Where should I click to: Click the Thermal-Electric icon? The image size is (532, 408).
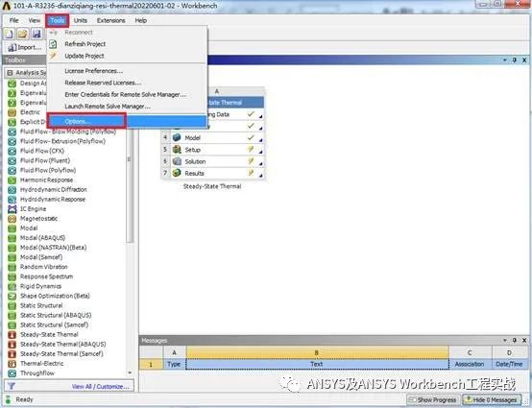[12, 364]
